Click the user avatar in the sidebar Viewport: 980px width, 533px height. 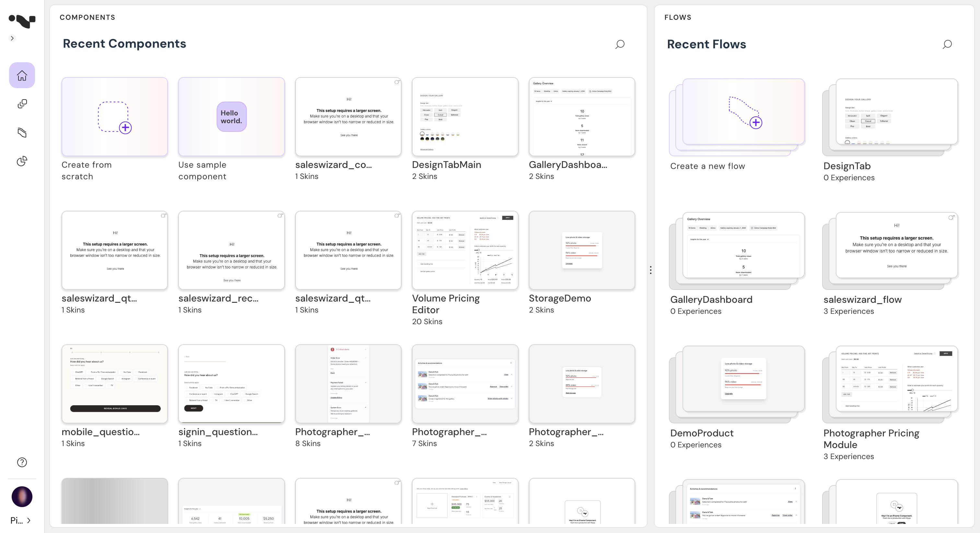click(22, 496)
